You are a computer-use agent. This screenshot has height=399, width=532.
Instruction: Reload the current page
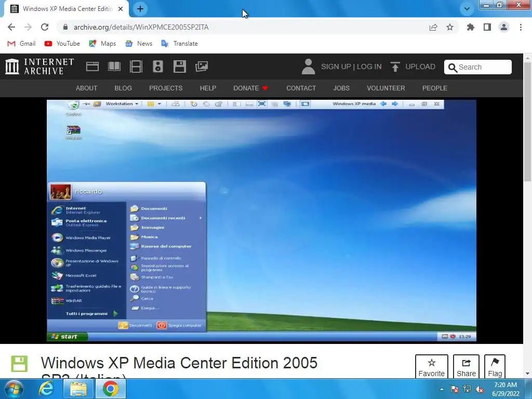(x=45, y=27)
